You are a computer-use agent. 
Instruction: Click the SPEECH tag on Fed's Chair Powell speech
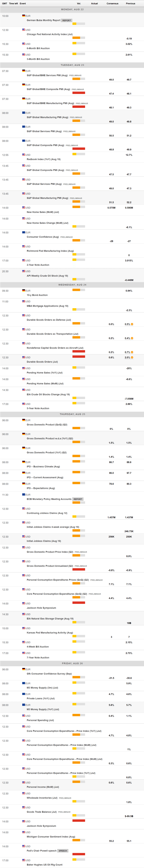click(x=63, y=851)
